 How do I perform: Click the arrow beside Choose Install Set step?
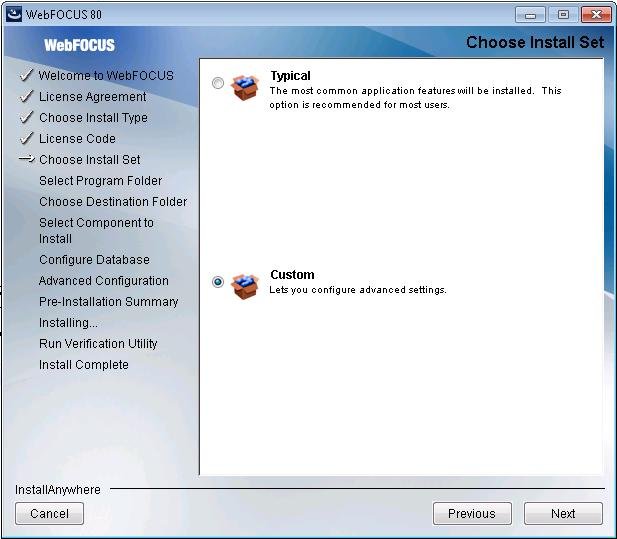[27, 159]
